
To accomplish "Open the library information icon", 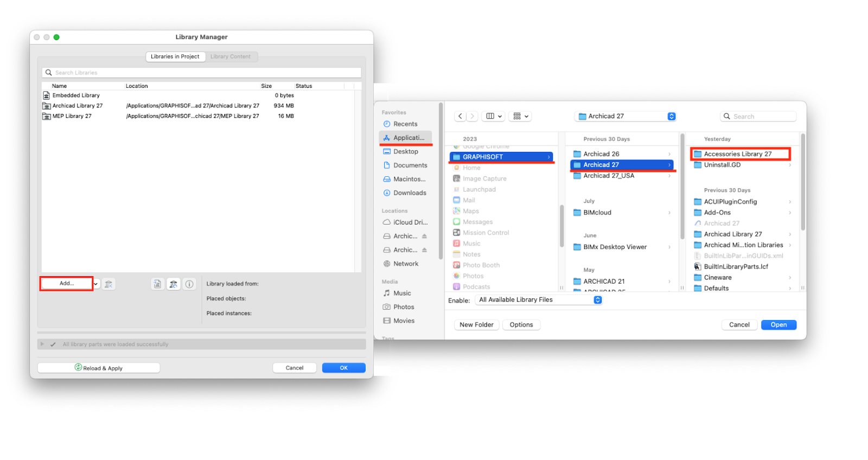I will click(189, 284).
